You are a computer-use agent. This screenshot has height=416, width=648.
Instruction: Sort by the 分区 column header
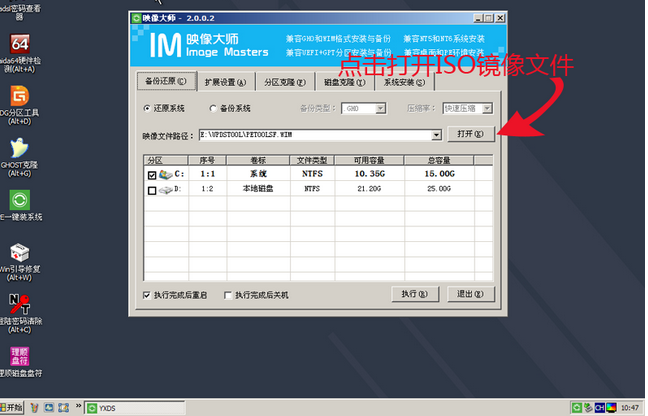(166, 160)
